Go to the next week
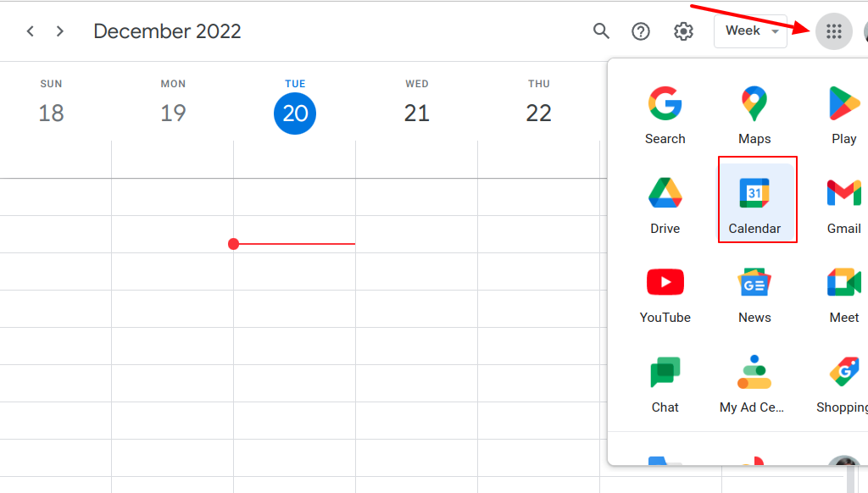This screenshot has height=493, width=868. pyautogui.click(x=60, y=31)
